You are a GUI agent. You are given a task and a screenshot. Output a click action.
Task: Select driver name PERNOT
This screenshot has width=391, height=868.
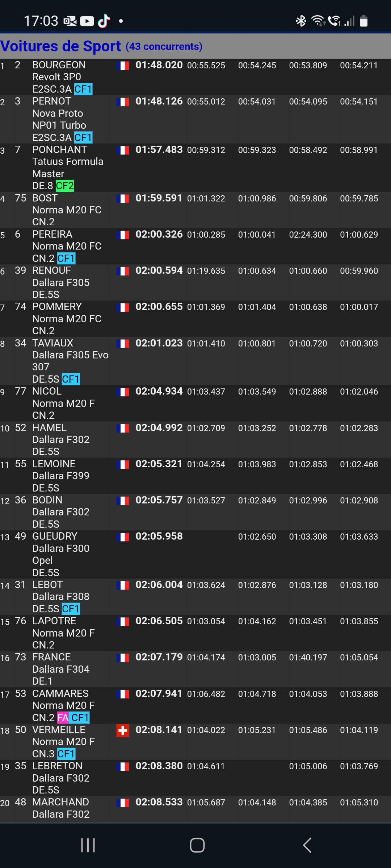[x=51, y=101]
